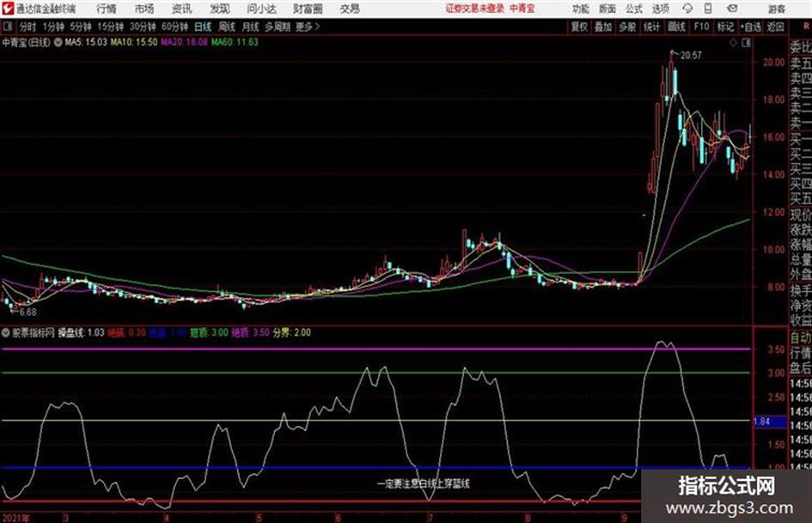Click the 游客 user account label
Image resolution: width=812 pixels, height=523 pixels.
[x=776, y=9]
